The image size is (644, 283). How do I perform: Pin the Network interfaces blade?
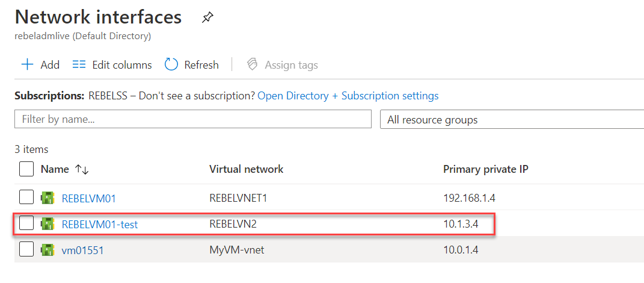[x=208, y=17]
